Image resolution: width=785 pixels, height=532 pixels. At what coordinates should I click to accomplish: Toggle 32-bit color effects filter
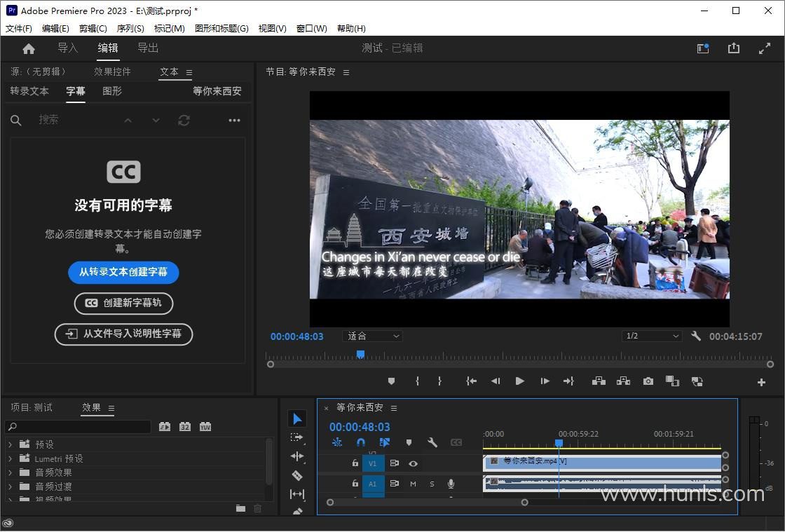point(185,427)
